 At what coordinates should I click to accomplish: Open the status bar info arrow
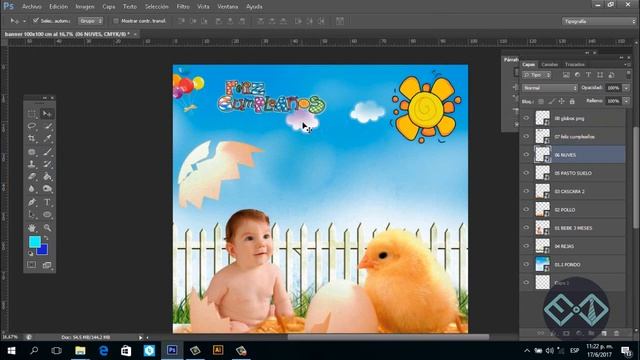140,338
